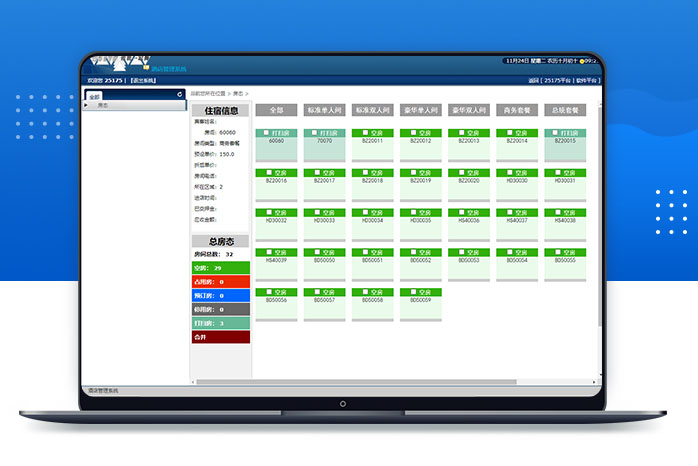Open the platform link right of 25175平台
The height and width of the screenshot is (466, 698).
coord(586,81)
